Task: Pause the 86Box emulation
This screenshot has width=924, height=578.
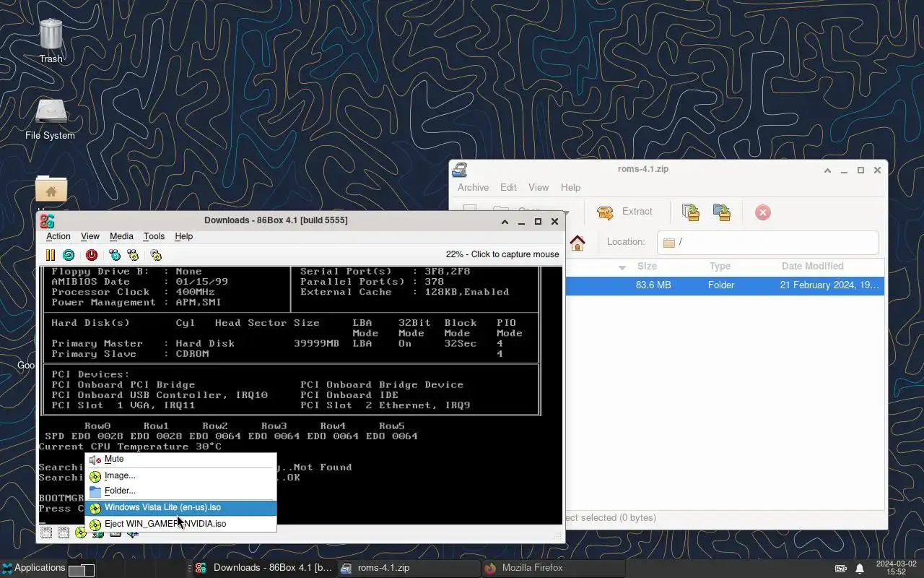Action: tap(50, 255)
